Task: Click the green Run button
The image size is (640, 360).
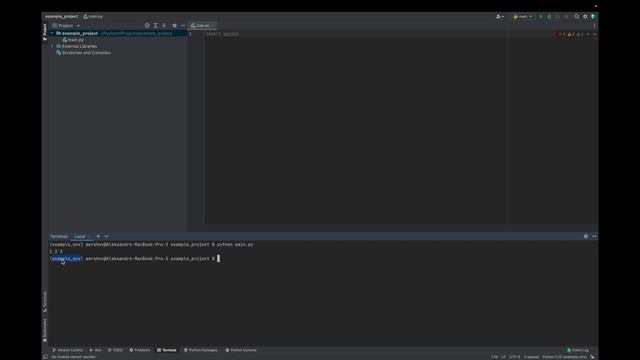Action: point(541,17)
